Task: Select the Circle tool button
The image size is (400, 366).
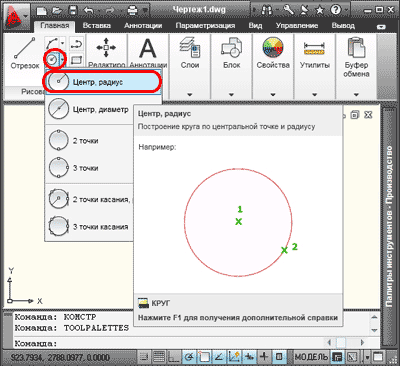Action: pyautogui.click(x=52, y=60)
